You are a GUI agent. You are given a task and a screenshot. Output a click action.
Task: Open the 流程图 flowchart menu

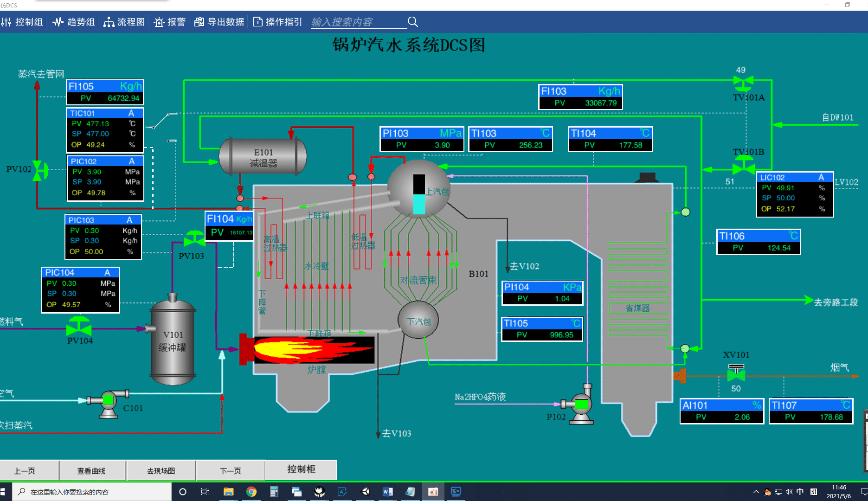(124, 22)
